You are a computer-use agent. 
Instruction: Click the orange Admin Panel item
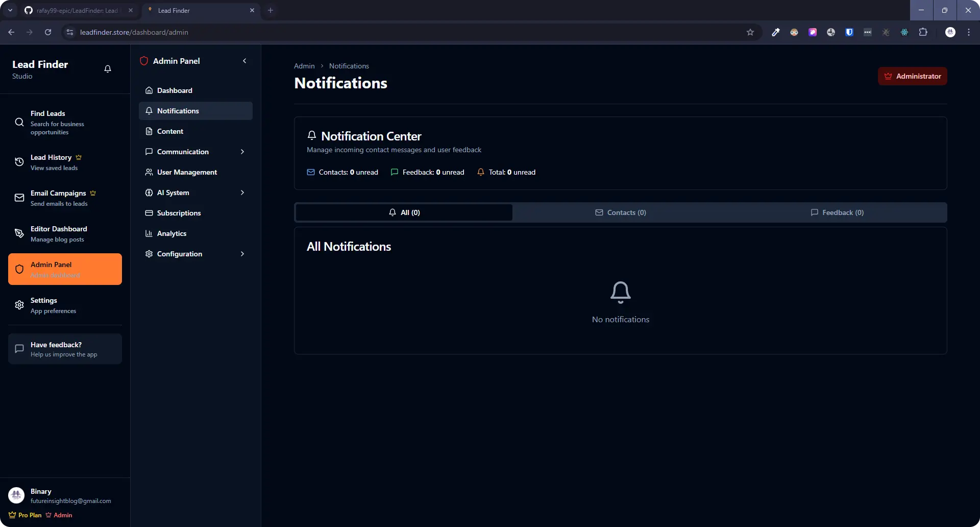tap(65, 269)
